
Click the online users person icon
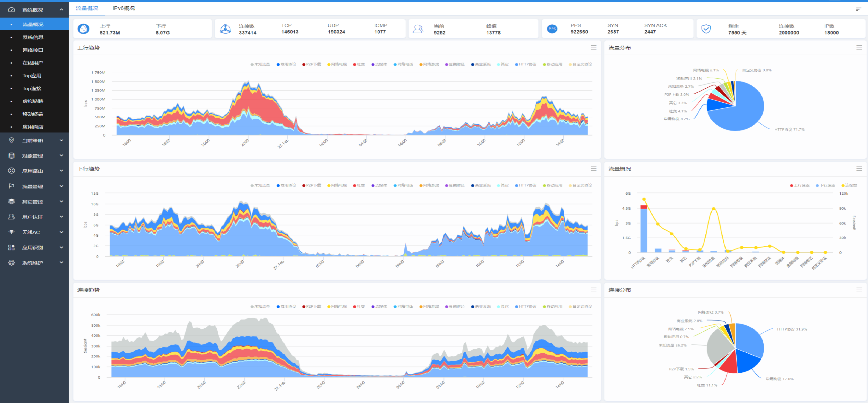tap(418, 29)
